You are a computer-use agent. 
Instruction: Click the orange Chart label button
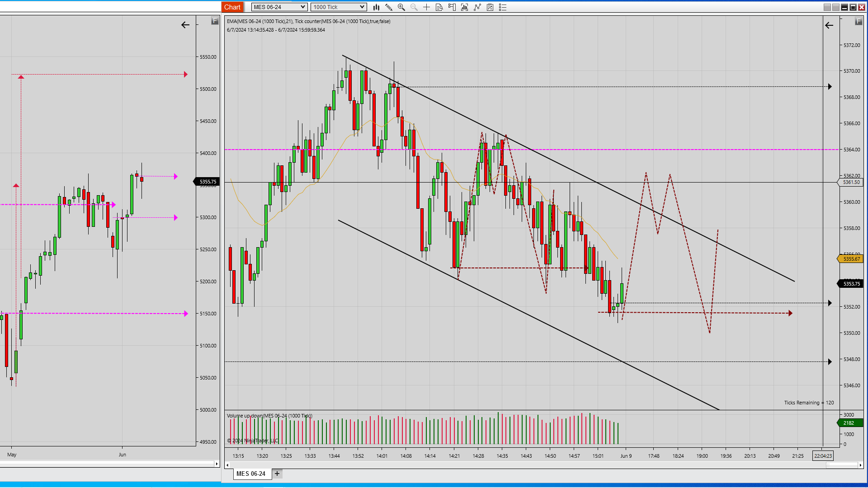pos(232,7)
